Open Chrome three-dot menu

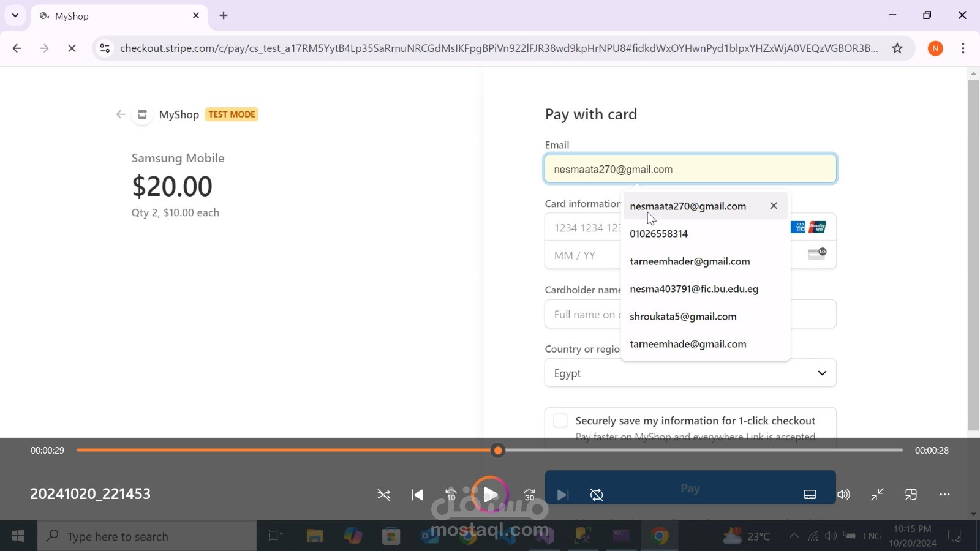(x=963, y=48)
